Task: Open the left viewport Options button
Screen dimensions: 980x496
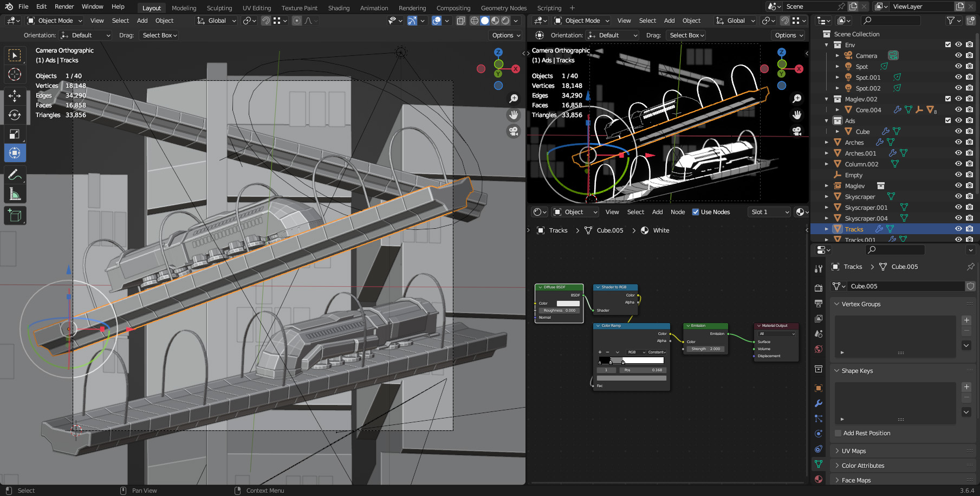Action: tap(506, 35)
